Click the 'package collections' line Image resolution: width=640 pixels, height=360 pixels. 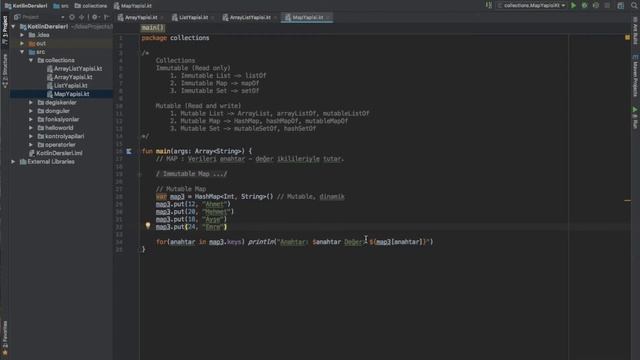coord(176,38)
